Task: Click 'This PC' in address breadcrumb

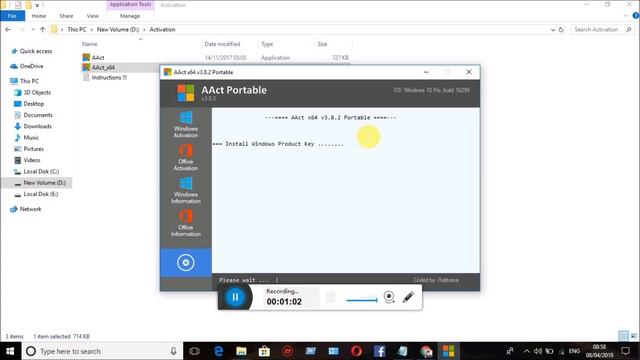Action: point(77,29)
